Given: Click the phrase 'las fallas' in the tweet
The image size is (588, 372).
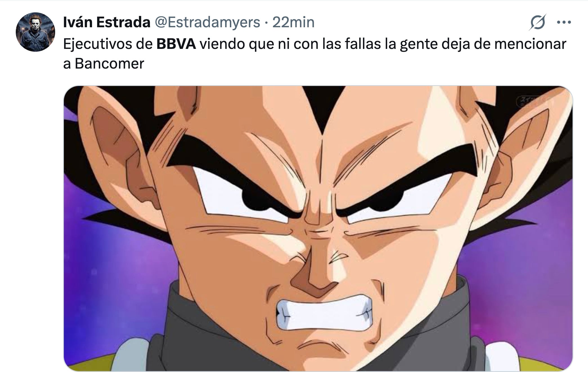Looking at the screenshot, I should pyautogui.click(x=352, y=44).
